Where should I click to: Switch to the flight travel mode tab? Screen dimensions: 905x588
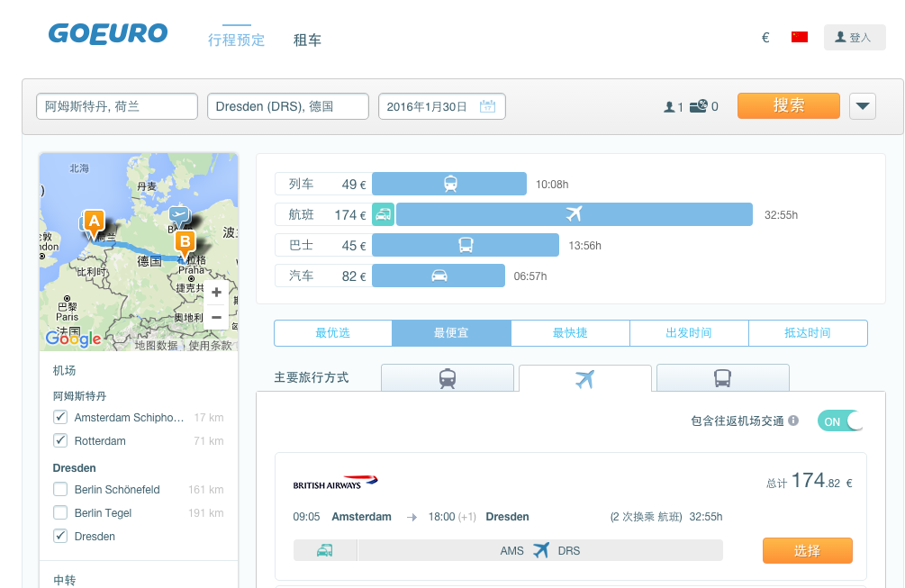585,378
